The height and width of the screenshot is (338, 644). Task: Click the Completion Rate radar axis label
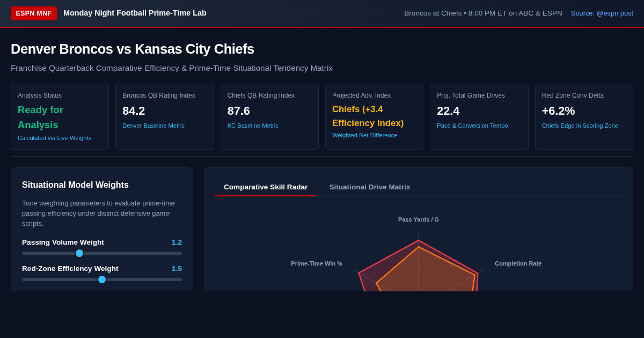pos(518,263)
